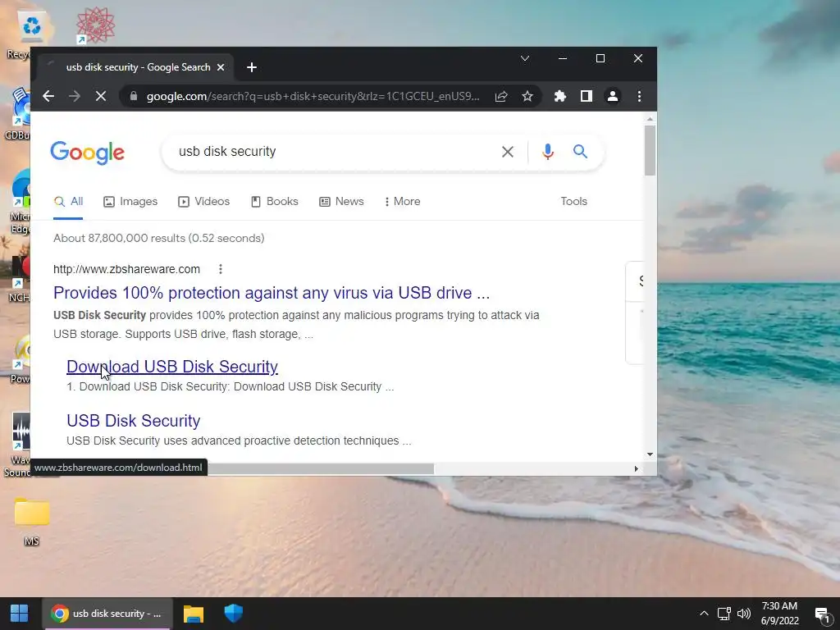840x630 pixels.
Task: Select the All results tab
Action: (68, 202)
